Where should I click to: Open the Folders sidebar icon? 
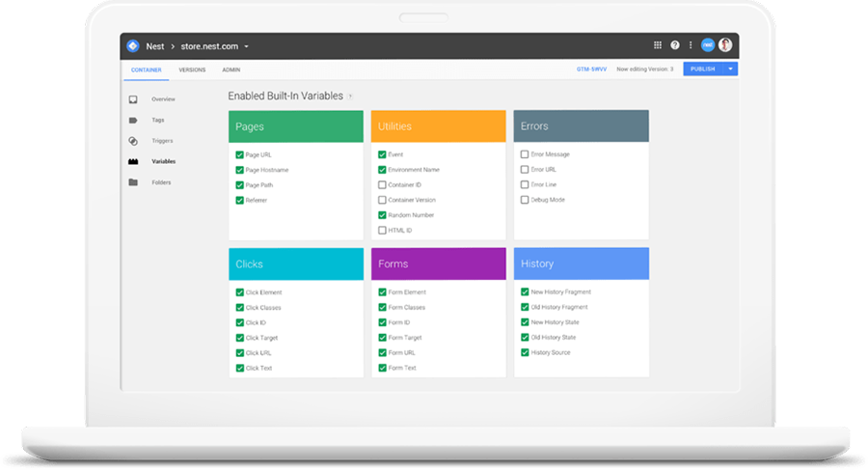pos(133,181)
